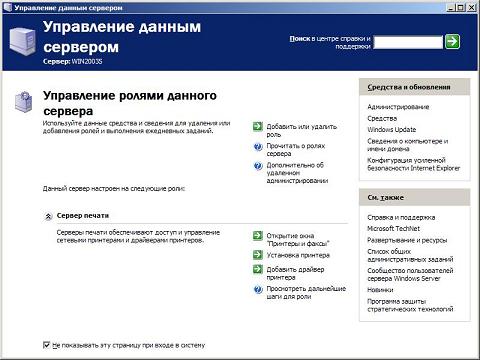Click help icon beside Дополнительно об удаленном администрировании

258,166
